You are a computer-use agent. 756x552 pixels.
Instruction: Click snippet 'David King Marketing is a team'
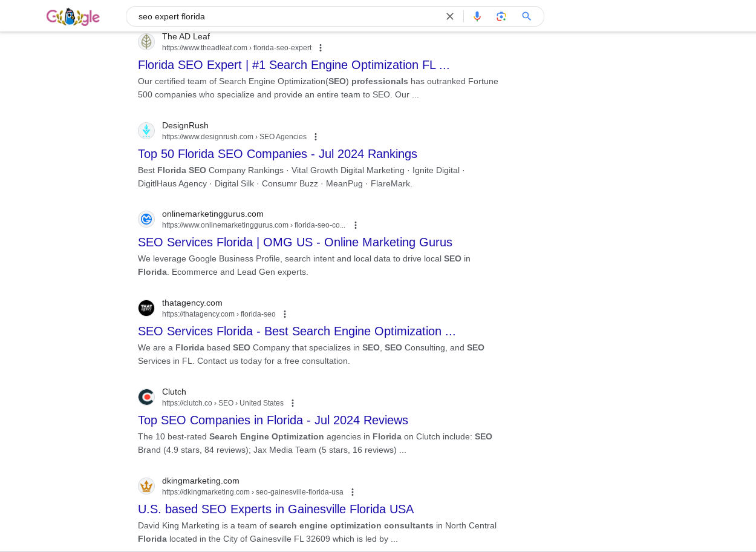coord(317,532)
